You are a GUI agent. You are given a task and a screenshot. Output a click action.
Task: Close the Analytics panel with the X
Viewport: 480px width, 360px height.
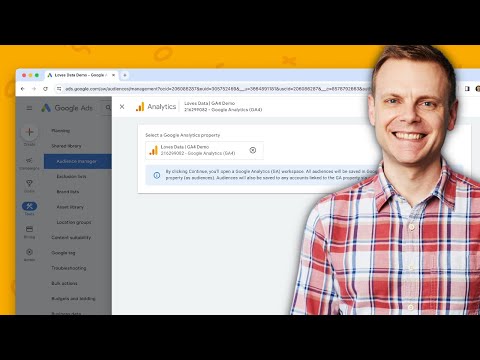122,107
